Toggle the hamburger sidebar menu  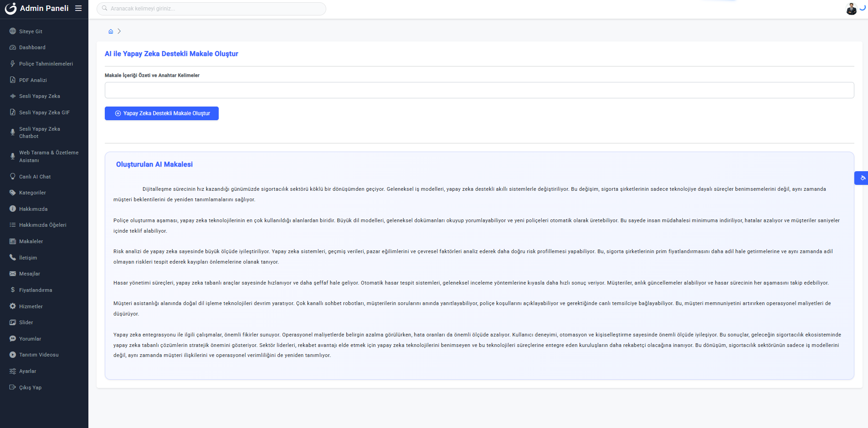pyautogui.click(x=78, y=8)
